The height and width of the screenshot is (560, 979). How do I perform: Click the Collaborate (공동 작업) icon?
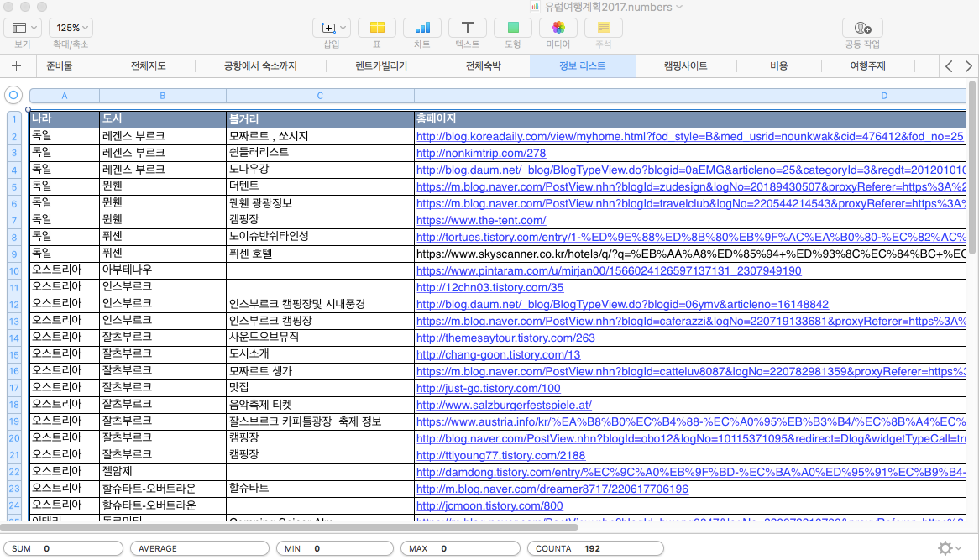pos(862,28)
